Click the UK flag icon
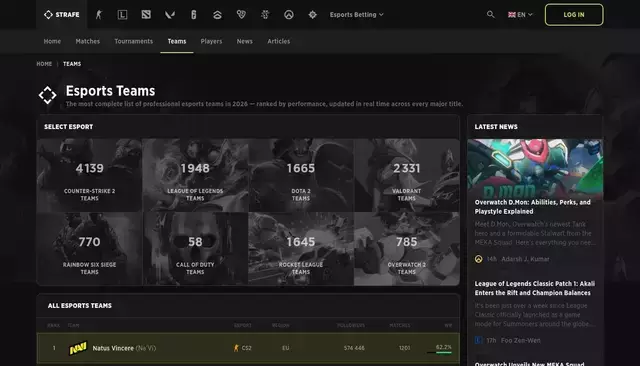This screenshot has height=366, width=640. tap(511, 15)
